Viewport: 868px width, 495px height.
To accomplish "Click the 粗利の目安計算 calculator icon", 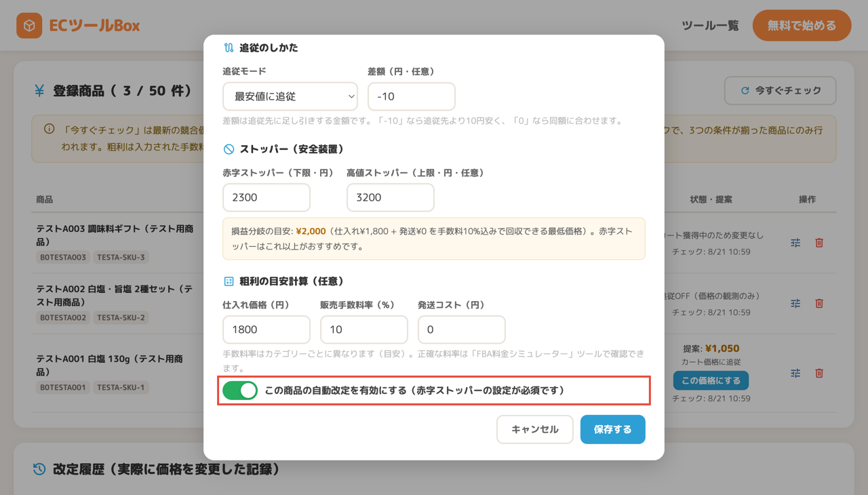I will click(229, 281).
